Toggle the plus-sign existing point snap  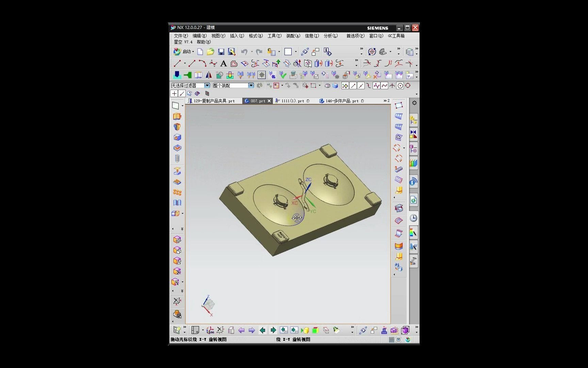coord(174,93)
